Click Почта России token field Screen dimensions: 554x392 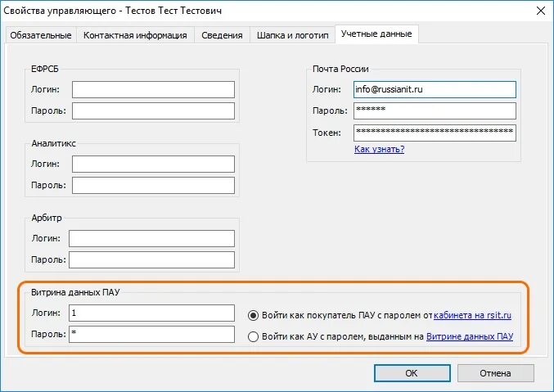coord(435,132)
